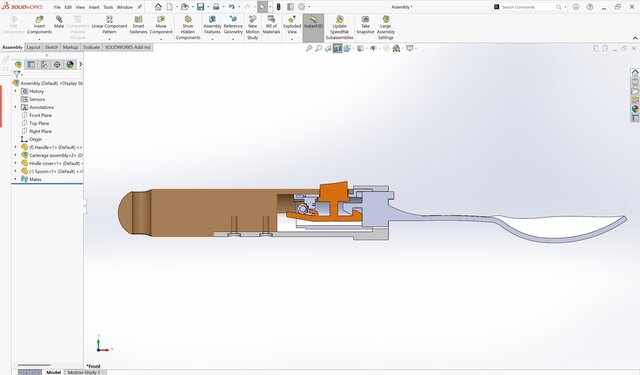This screenshot has width=640, height=375.
Task: Open Appearances tab in task pane
Action: (635, 109)
